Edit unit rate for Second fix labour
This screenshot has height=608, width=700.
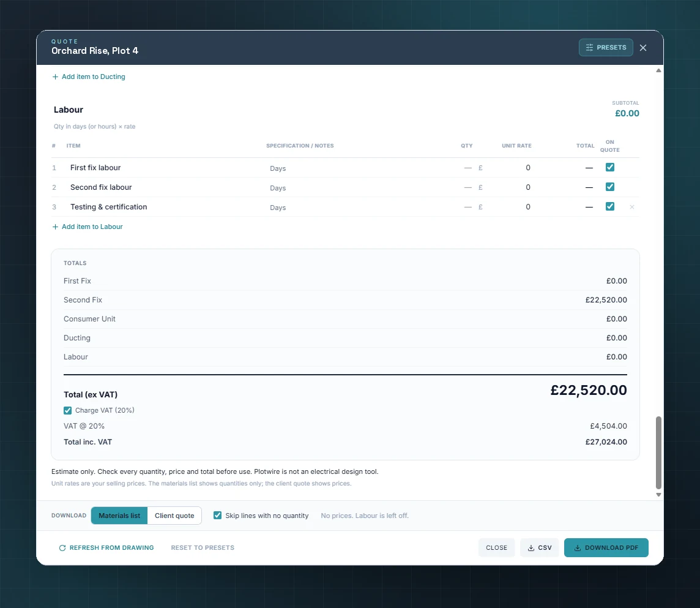[509, 187]
